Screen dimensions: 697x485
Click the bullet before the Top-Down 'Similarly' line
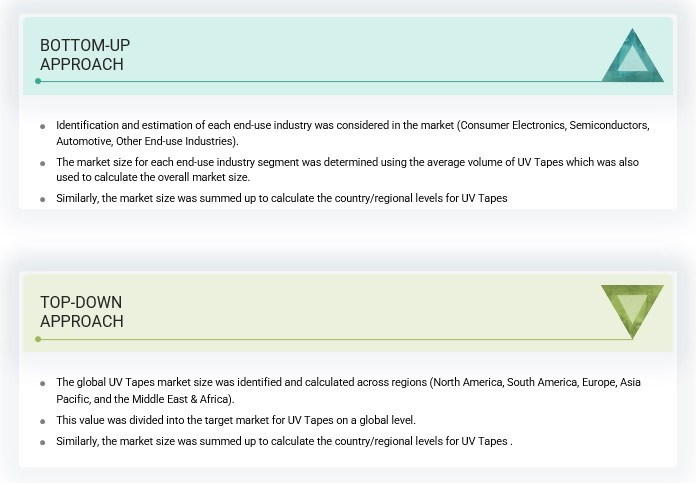(43, 442)
